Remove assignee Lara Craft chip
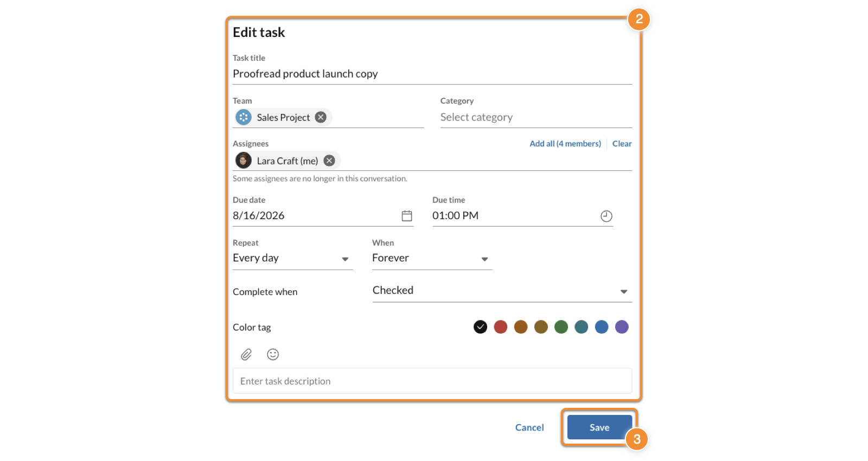Screen dimensions: 868x461 [x=329, y=161]
